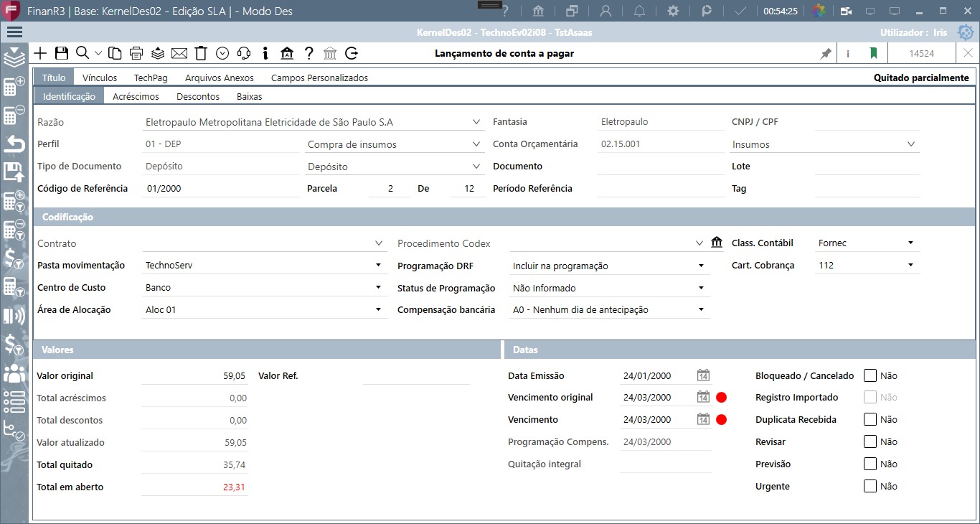This screenshot has height=524, width=980.
Task: Open TechPag tab
Action: tap(151, 78)
